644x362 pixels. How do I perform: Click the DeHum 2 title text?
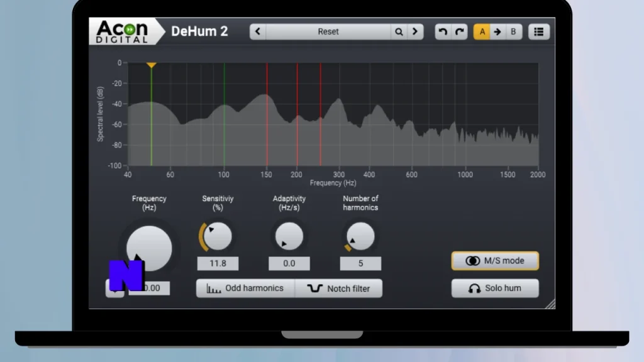point(199,31)
